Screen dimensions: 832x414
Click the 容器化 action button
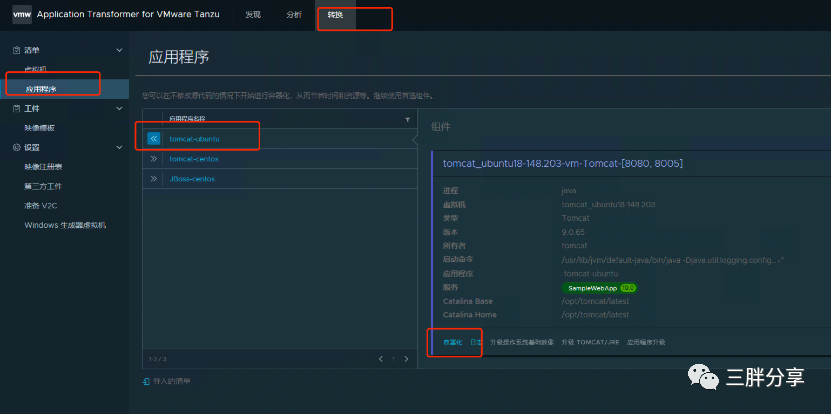pos(453,342)
